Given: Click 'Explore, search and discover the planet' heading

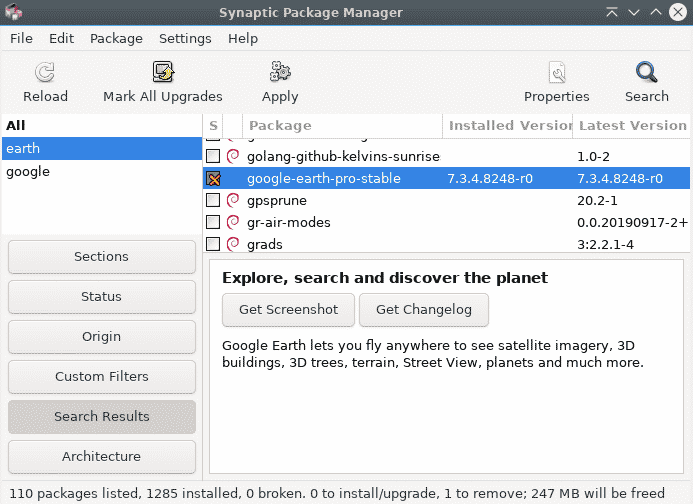Looking at the screenshot, I should (x=385, y=278).
